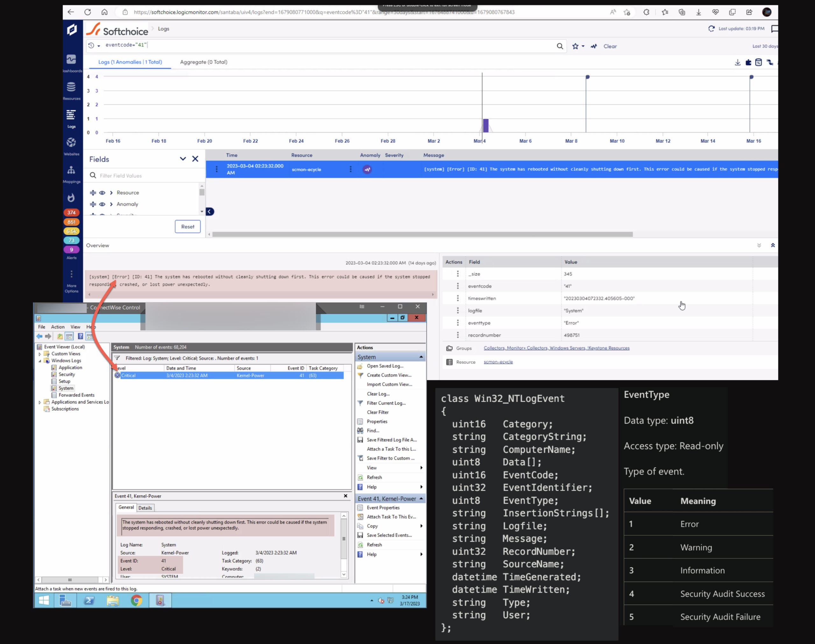The height and width of the screenshot is (644, 815).
Task: Open the three-dot menu before the log row time
Action: pos(216,169)
